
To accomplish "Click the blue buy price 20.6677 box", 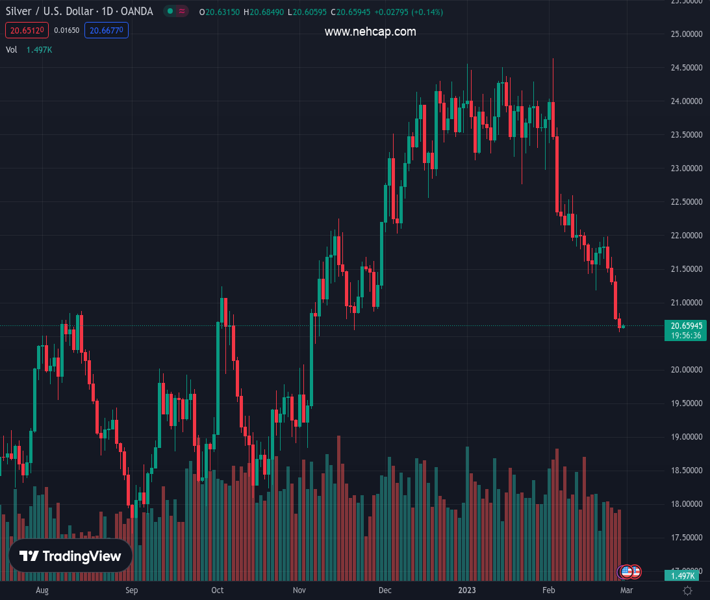I will click(x=107, y=31).
